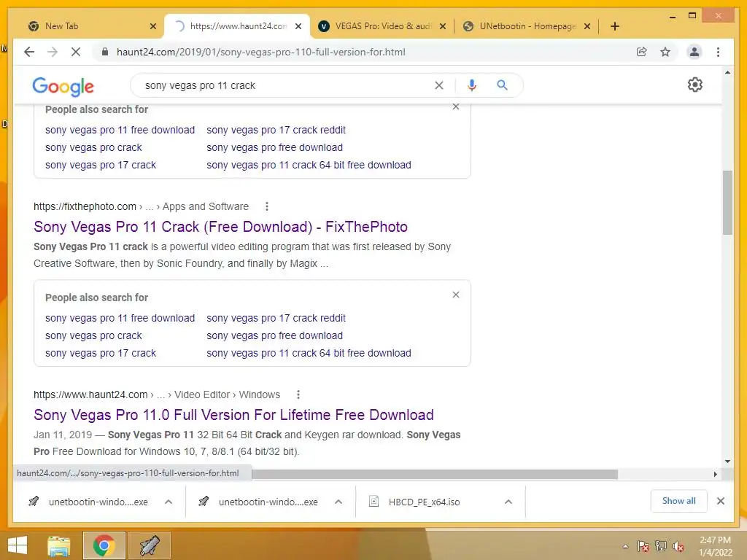Go to the Google homepage logo
Screen dimensions: 747x560
[x=63, y=86]
